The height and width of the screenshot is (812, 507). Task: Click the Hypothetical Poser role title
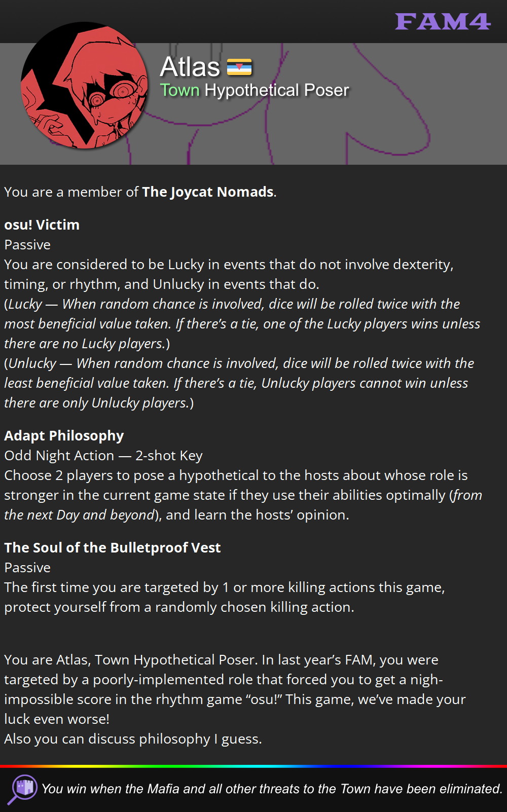click(277, 90)
